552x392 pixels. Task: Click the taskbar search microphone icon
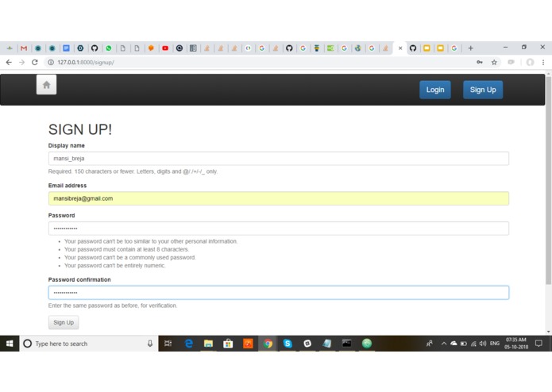click(150, 344)
